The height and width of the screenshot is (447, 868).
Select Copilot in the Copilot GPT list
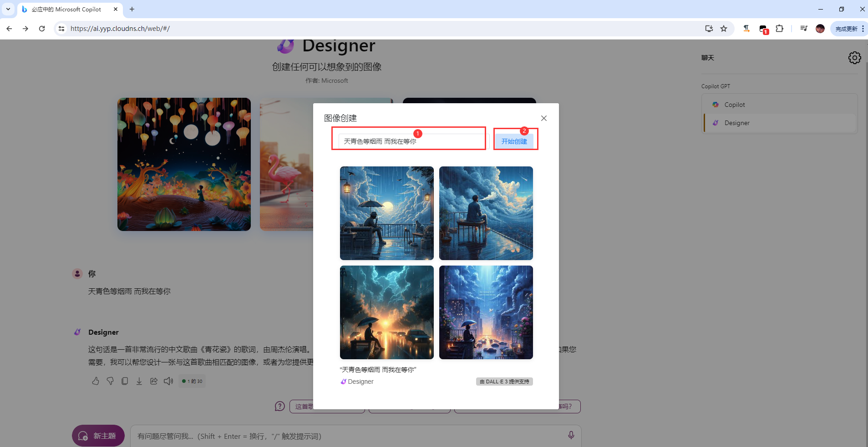click(x=779, y=105)
